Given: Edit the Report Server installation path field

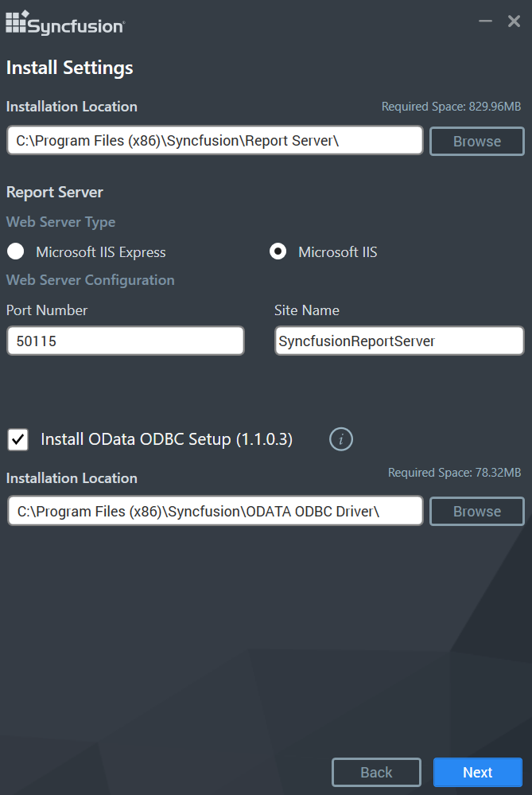Looking at the screenshot, I should click(215, 140).
